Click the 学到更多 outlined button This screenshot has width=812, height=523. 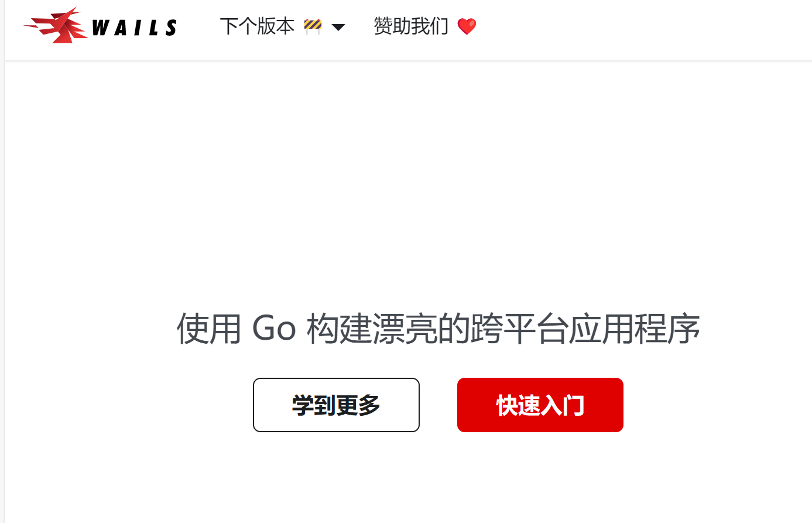point(336,405)
